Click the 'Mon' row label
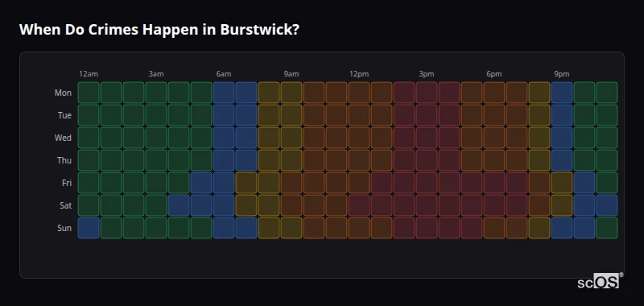Screen dimensions: 644x306 point(63,93)
